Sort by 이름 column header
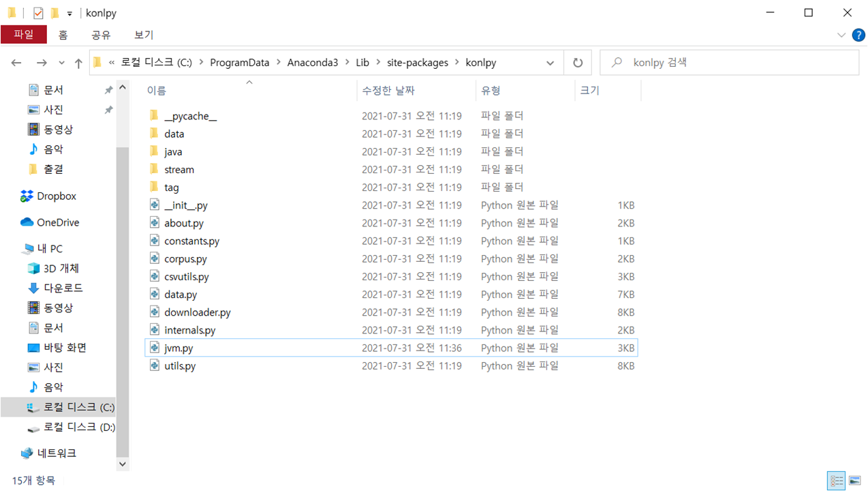 [x=157, y=91]
